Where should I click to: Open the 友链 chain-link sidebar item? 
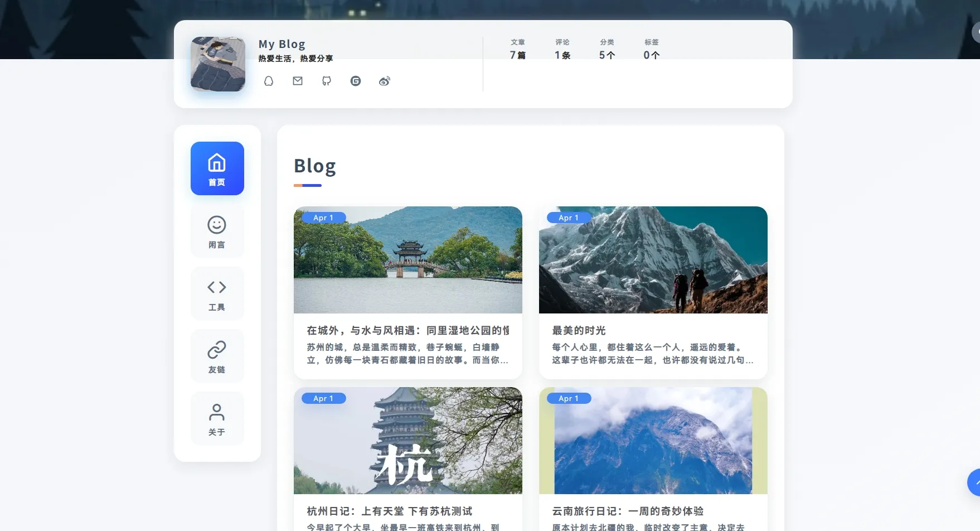(217, 356)
